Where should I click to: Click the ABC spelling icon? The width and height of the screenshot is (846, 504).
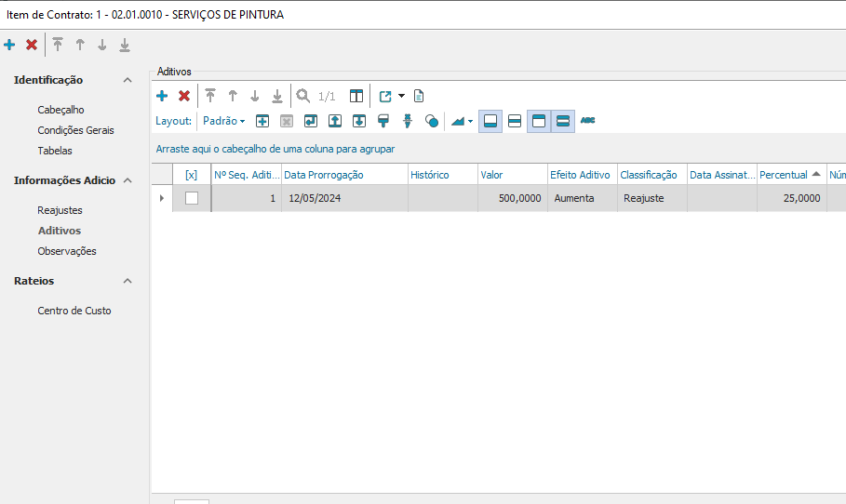(x=587, y=121)
